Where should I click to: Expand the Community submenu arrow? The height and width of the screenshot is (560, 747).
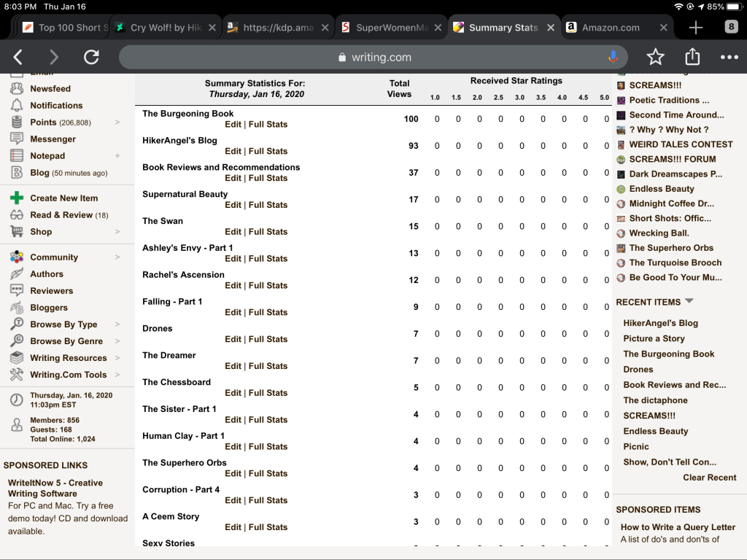(x=117, y=257)
